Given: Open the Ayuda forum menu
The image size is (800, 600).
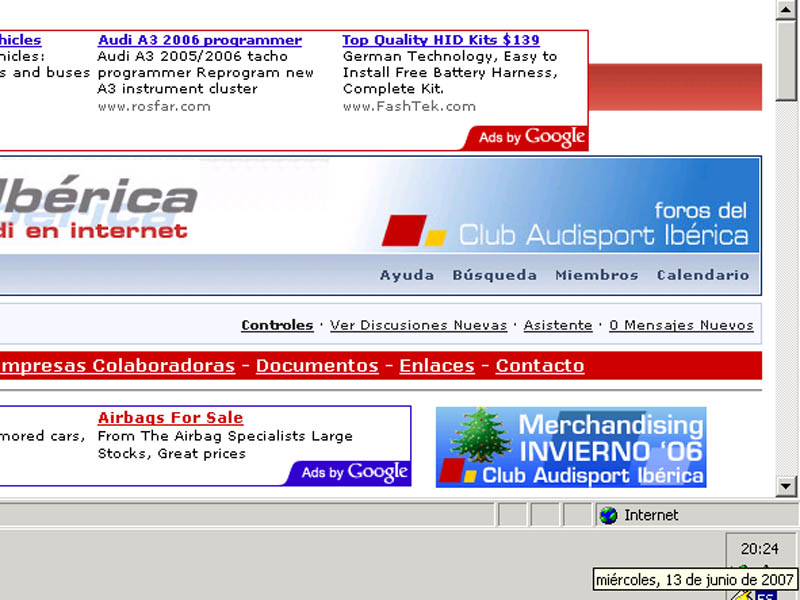Looking at the screenshot, I should click(407, 276).
